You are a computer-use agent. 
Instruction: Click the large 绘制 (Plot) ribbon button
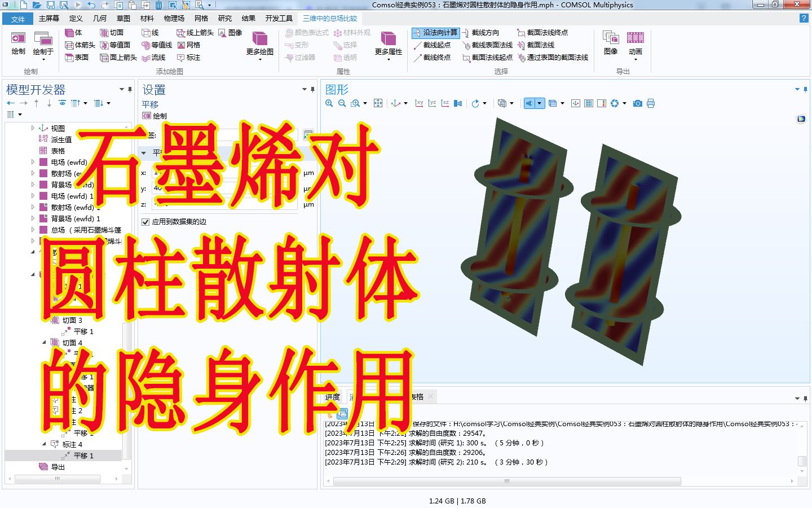(18, 43)
